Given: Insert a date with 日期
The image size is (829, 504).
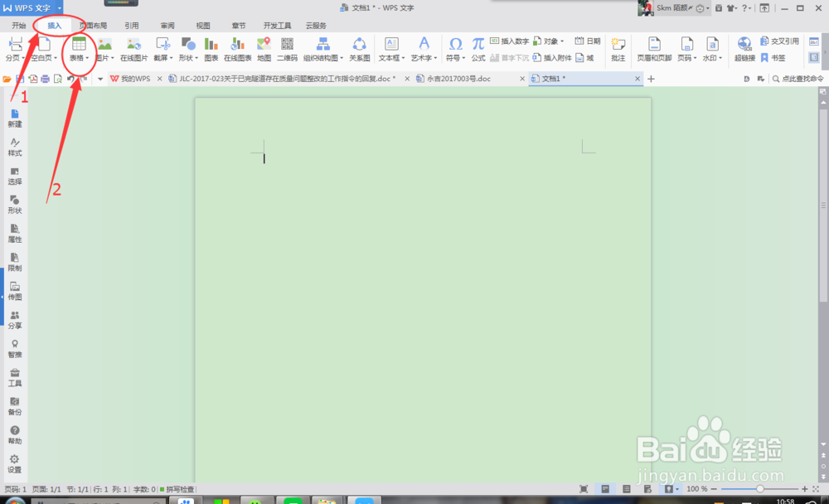Looking at the screenshot, I should click(588, 41).
